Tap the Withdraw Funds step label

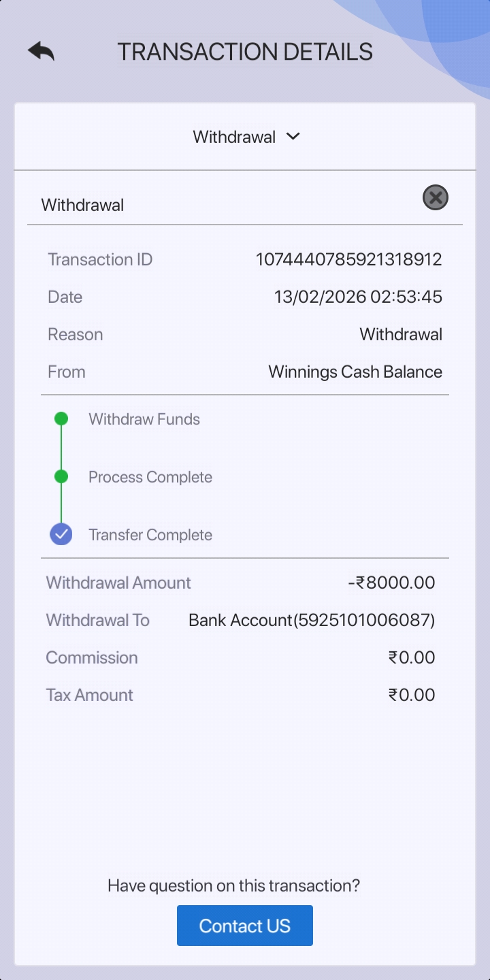tap(144, 419)
